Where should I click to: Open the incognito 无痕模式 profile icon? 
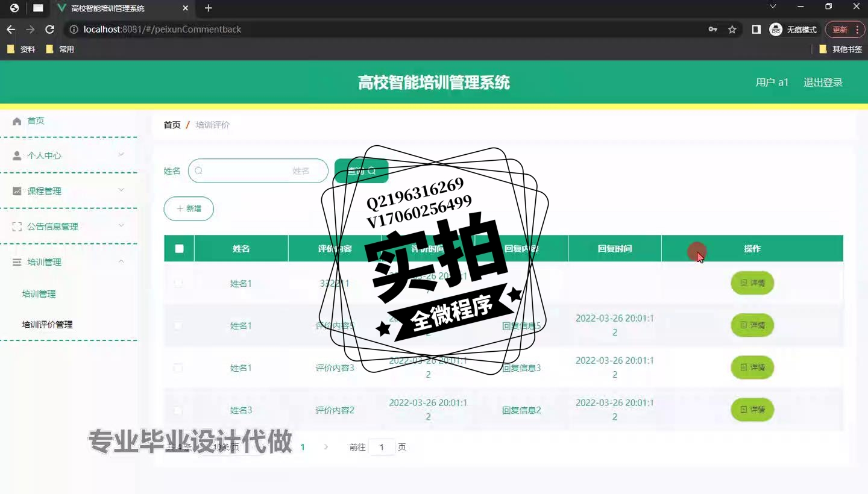(x=793, y=30)
